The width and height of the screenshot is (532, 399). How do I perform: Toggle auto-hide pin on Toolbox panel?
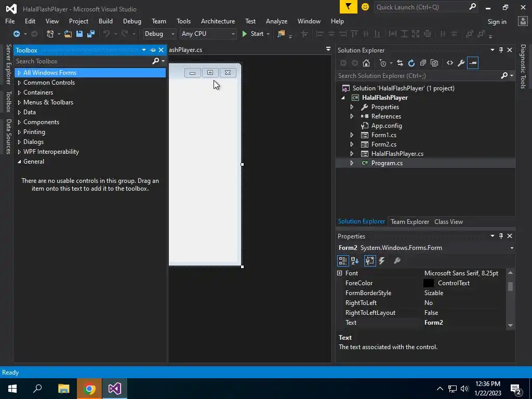pyautogui.click(x=153, y=50)
